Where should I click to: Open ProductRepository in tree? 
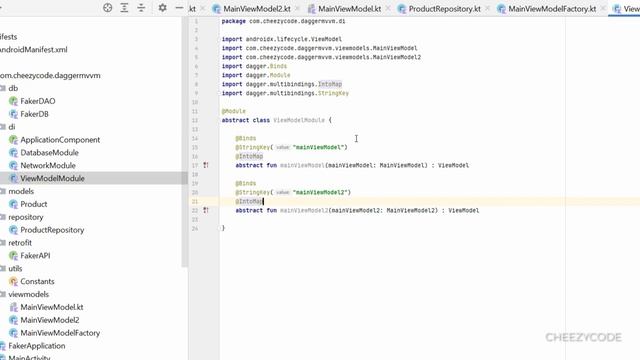click(52, 230)
